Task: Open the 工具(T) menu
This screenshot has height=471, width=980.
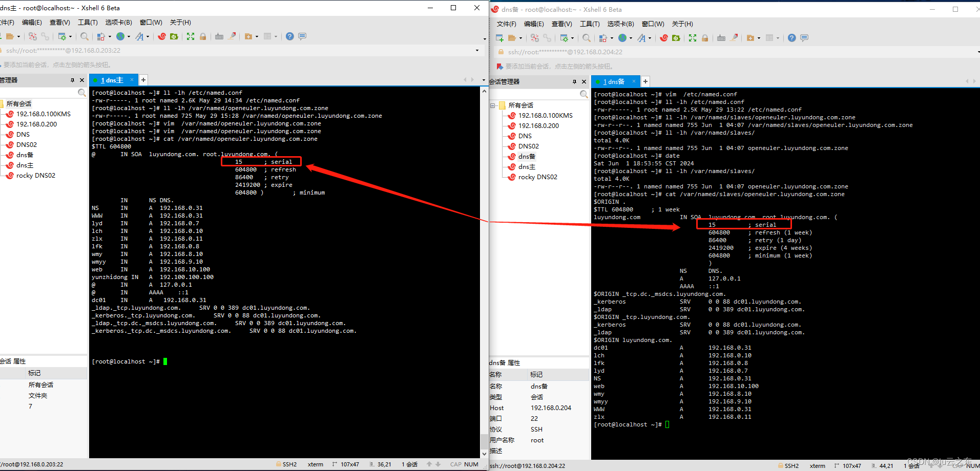Action: 87,22
